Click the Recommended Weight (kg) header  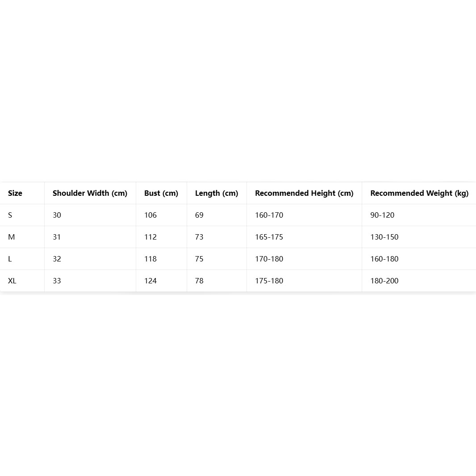point(419,193)
